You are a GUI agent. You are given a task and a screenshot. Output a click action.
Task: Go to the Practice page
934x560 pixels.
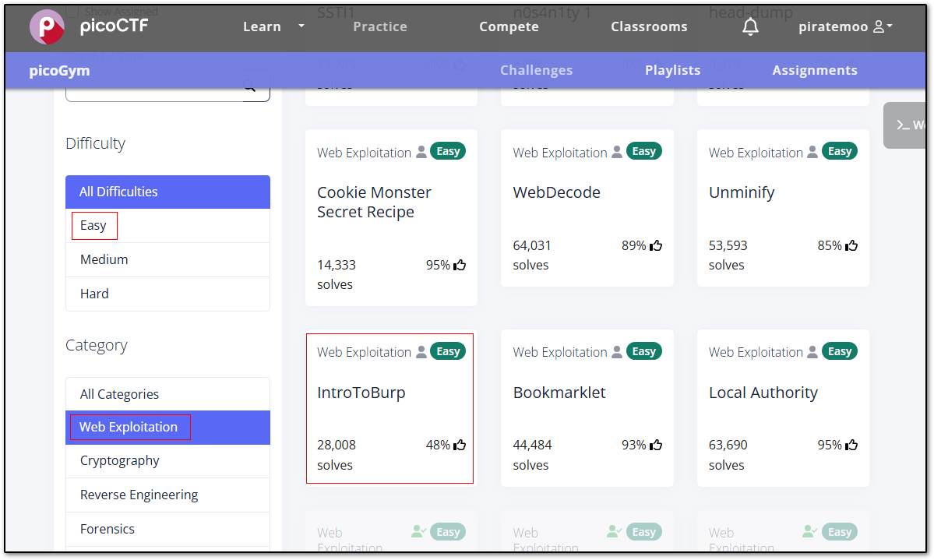(x=380, y=26)
